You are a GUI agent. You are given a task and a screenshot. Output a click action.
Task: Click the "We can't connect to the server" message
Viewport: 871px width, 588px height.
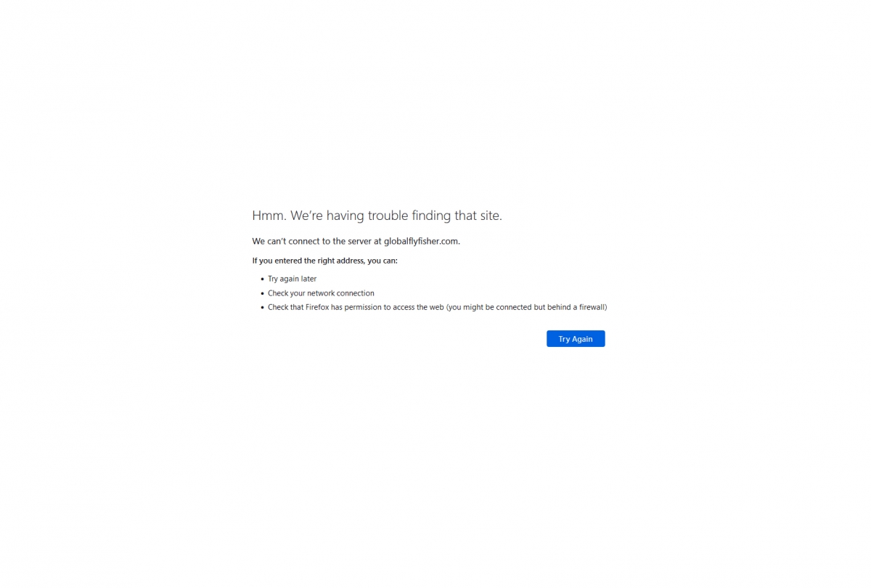(356, 241)
